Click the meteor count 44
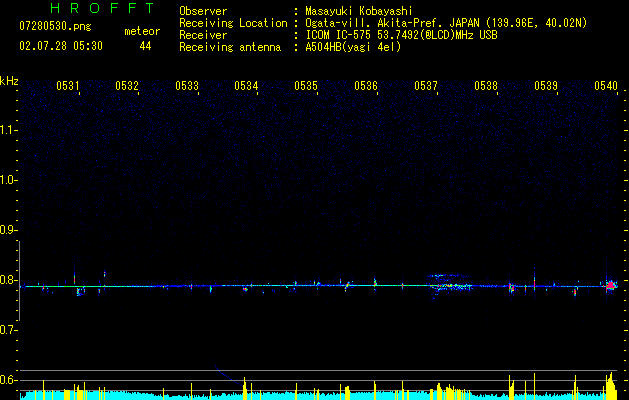 coord(145,46)
